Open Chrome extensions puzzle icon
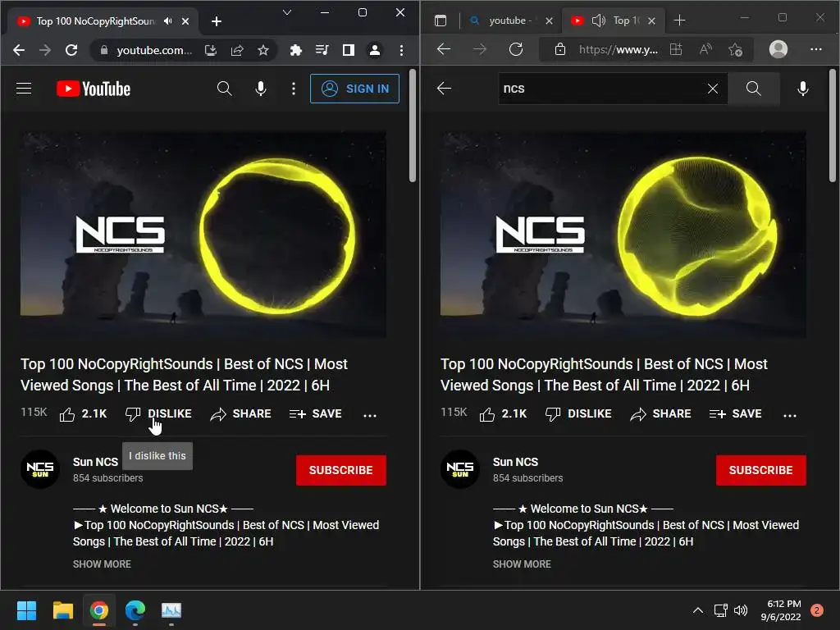Screen dimensions: 840x630 [295, 50]
